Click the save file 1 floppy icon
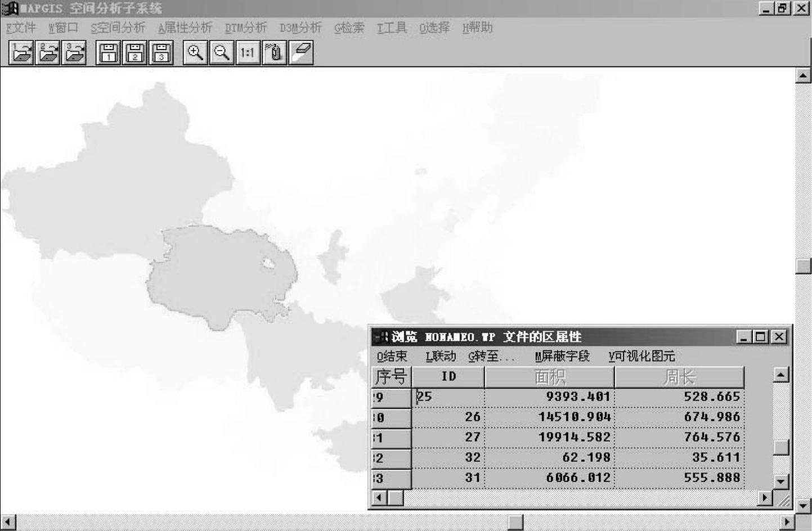 coord(108,53)
